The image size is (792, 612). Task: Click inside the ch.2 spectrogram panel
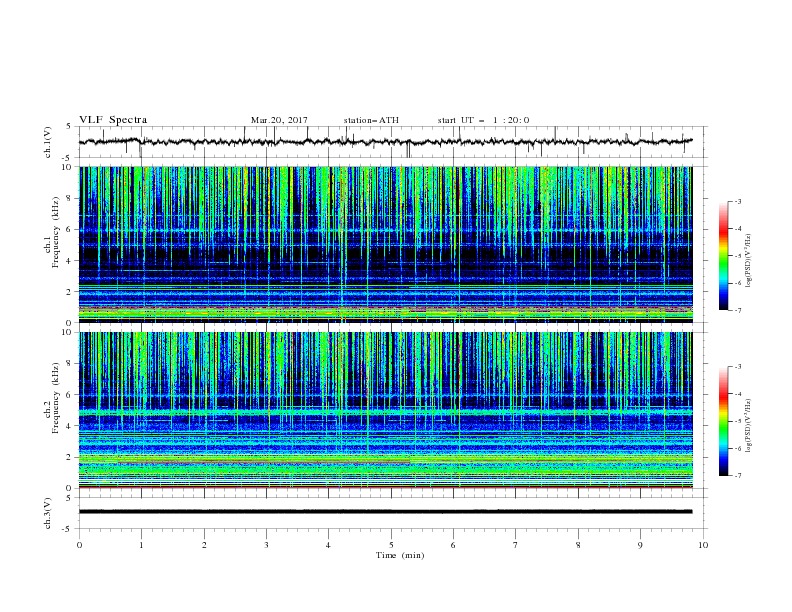click(x=385, y=410)
